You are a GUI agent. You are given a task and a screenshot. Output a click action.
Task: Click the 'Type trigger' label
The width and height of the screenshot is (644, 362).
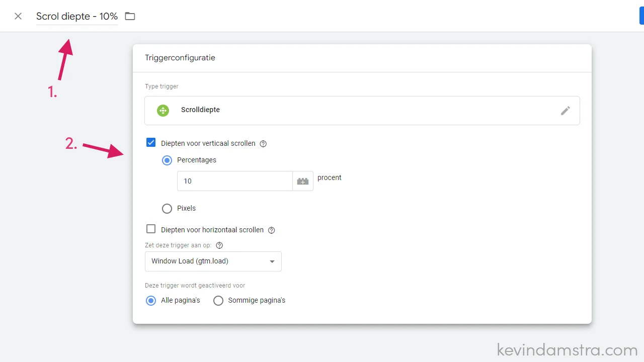point(162,86)
